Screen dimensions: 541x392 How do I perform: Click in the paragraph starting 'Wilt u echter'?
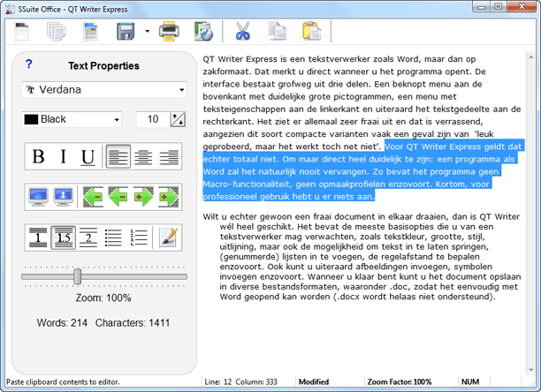(x=362, y=257)
